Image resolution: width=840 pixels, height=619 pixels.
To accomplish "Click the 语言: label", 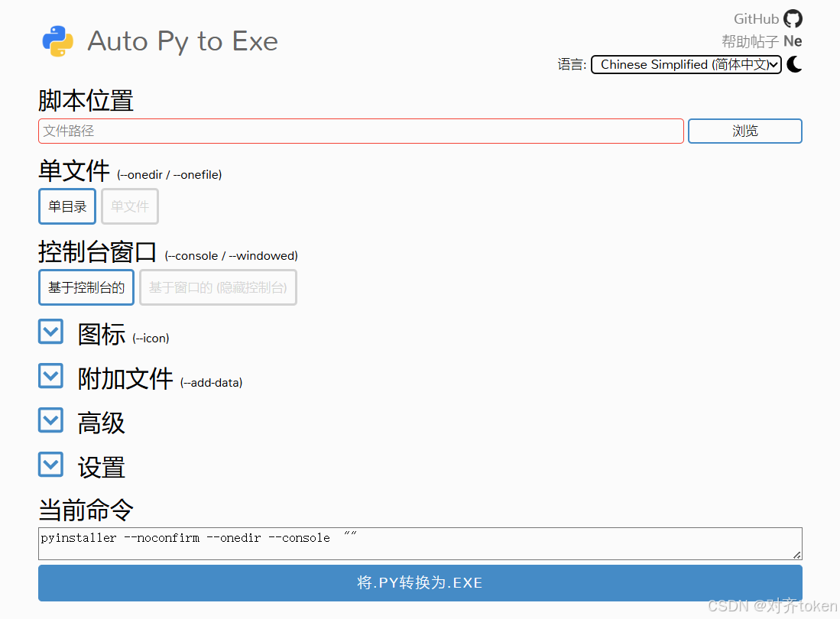I will 572,65.
